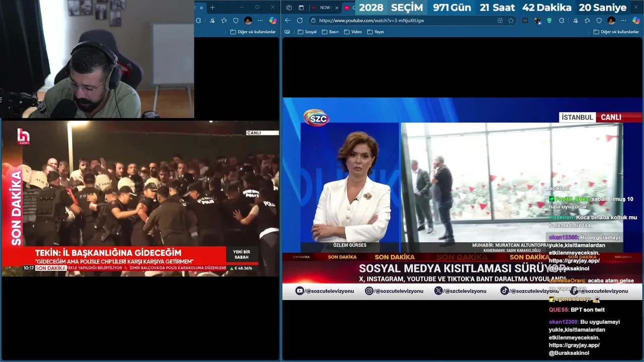This screenshot has width=644, height=362.
Task: Click the first bookmark bar icon before Sosyal
Action: [287, 32]
